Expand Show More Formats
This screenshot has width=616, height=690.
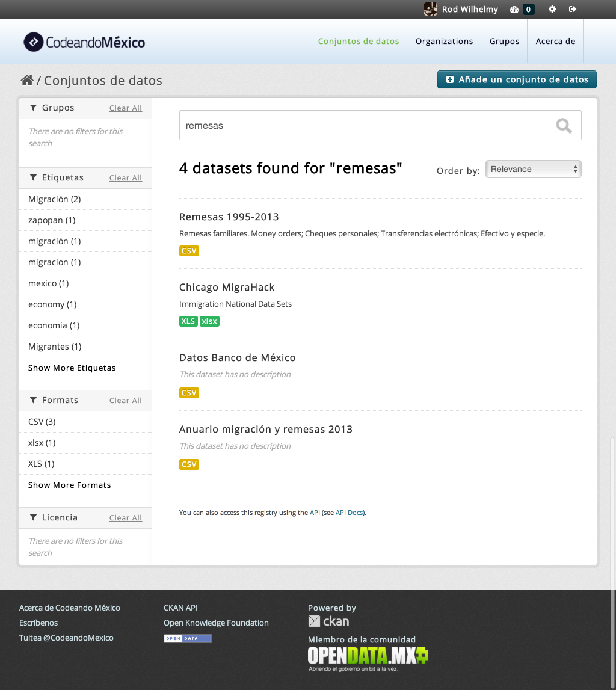[70, 485]
